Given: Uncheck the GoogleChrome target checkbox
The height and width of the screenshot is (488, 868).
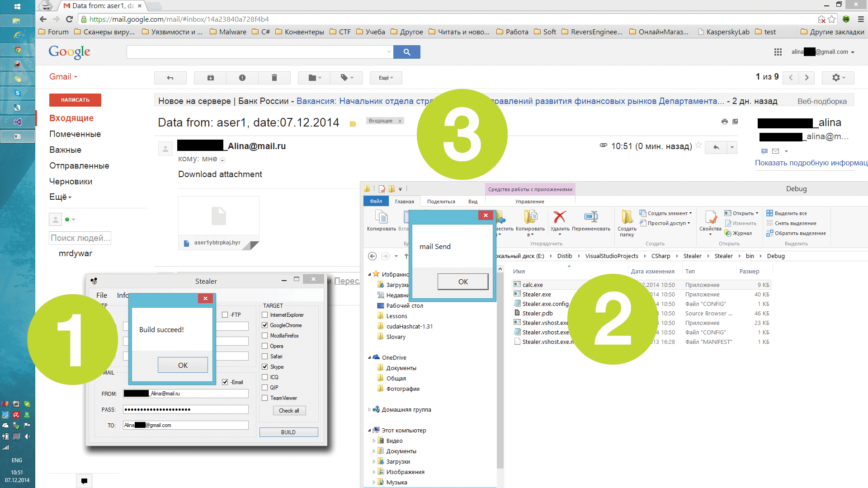Looking at the screenshot, I should 265,325.
